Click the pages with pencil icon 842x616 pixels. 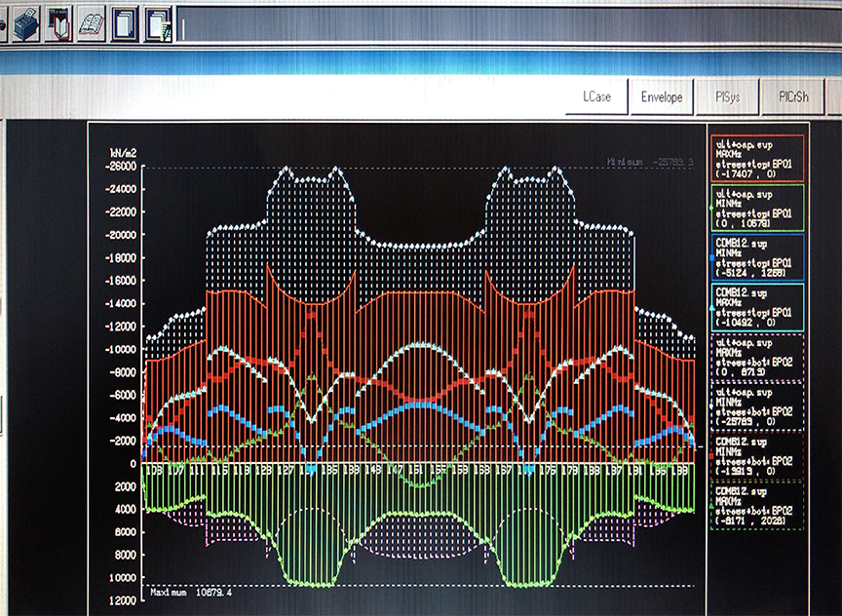click(157, 22)
